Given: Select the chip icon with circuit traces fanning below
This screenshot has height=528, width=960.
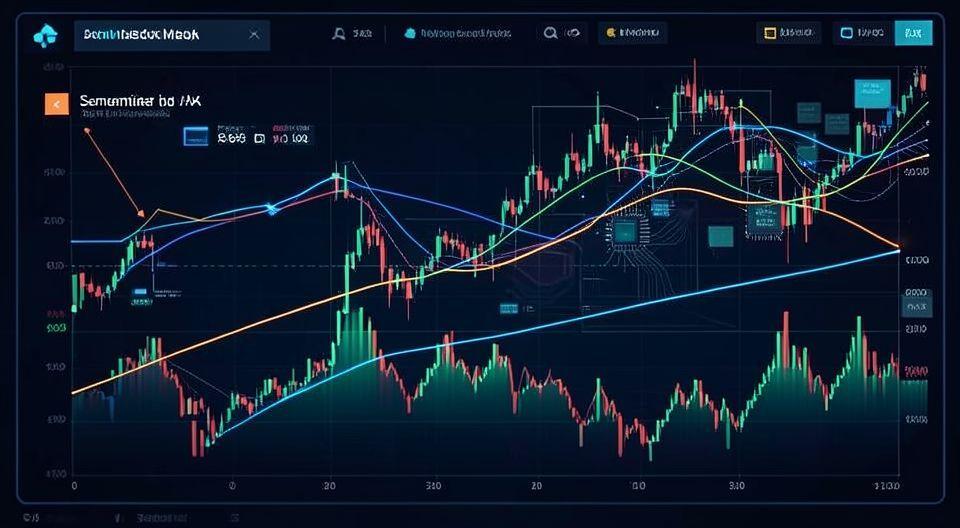Looking at the screenshot, I should tap(625, 232).
